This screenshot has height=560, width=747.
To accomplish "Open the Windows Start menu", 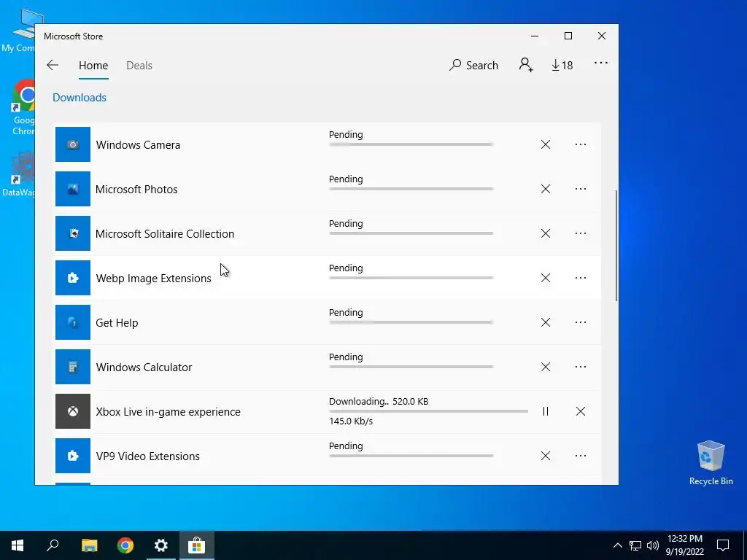I will point(18,545).
